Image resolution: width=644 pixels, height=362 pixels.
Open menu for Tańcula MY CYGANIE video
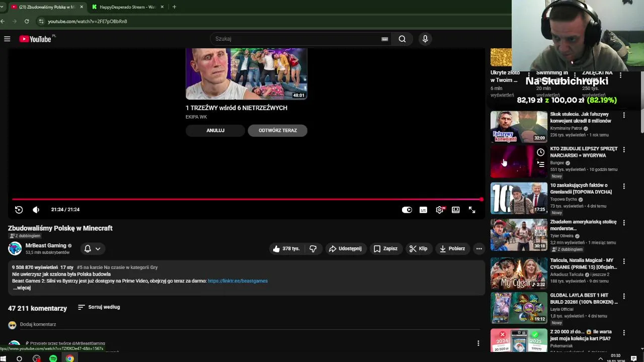click(624, 261)
